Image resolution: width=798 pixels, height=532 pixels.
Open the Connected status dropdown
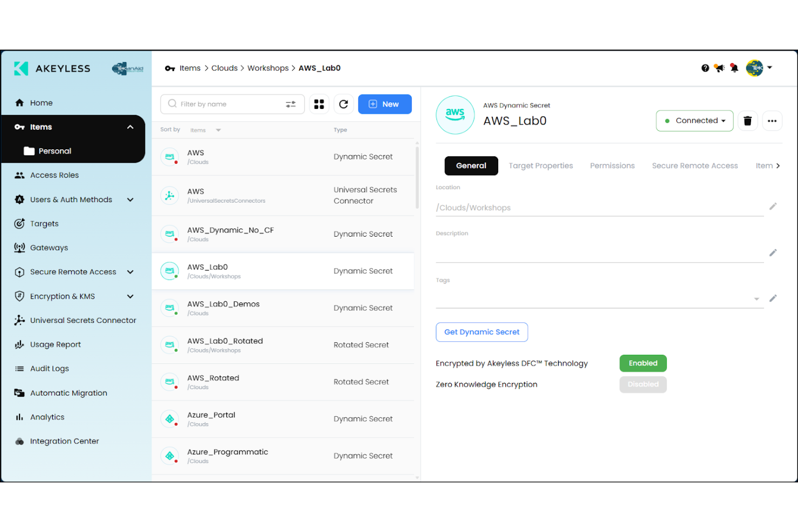(694, 121)
